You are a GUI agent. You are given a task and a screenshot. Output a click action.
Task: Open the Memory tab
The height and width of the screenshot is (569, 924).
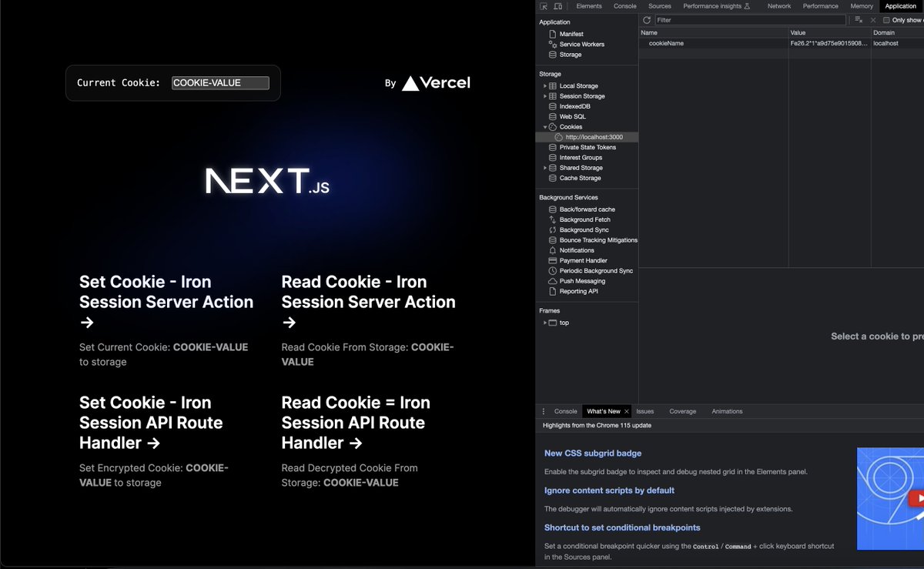pos(862,6)
